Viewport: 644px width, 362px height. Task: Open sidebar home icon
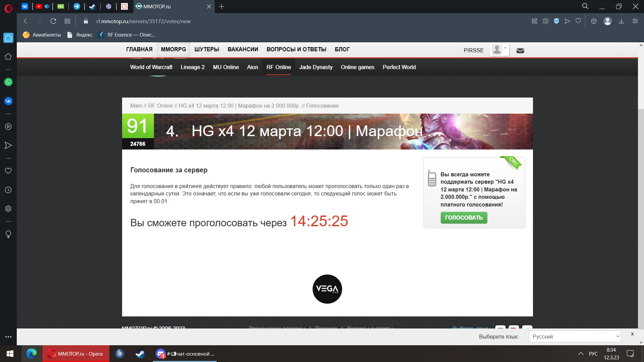click(8, 38)
